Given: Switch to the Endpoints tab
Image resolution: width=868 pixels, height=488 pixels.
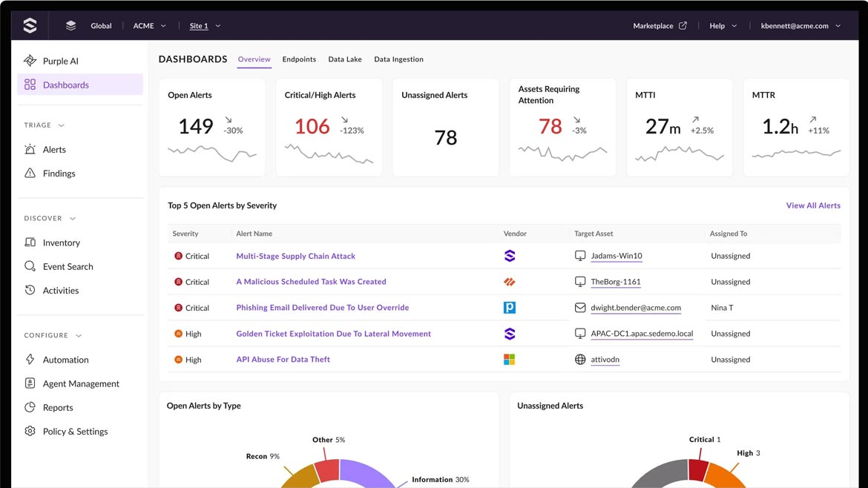Looking at the screenshot, I should (x=299, y=59).
